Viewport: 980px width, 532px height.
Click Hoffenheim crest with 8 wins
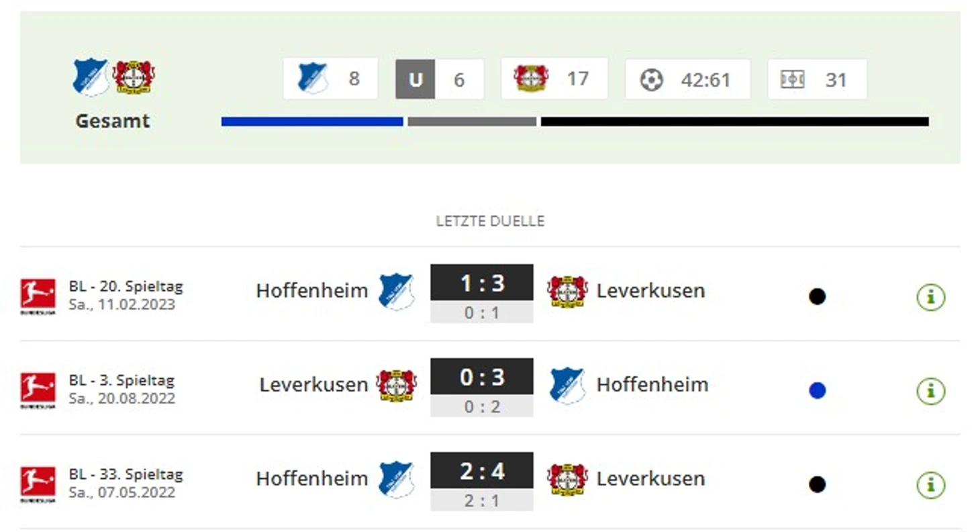pyautogui.click(x=312, y=78)
